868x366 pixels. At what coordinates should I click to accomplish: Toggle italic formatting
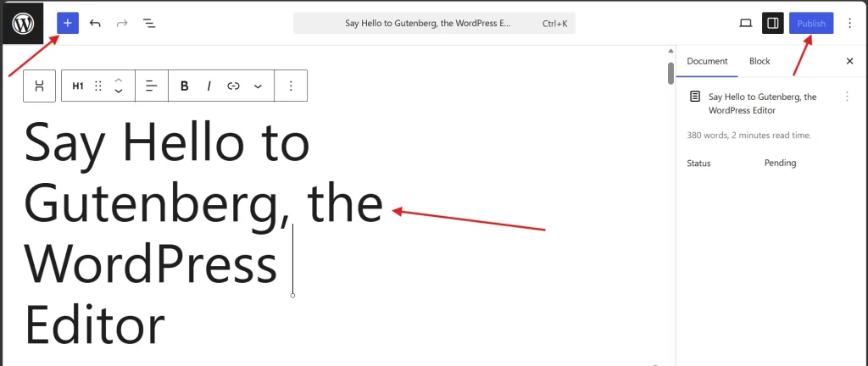209,86
